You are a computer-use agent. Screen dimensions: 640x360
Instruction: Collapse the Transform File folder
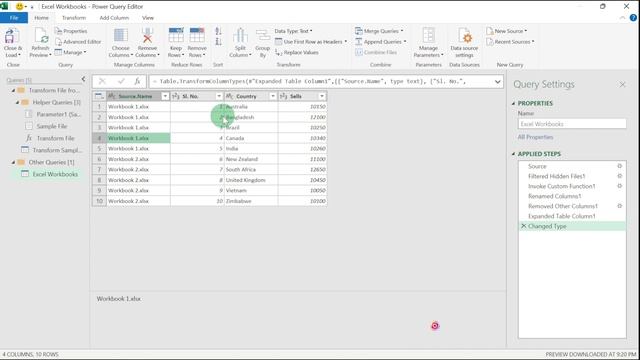pyautogui.click(x=13, y=91)
